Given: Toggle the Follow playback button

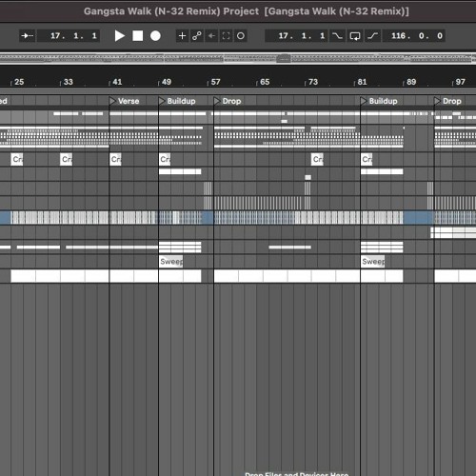Looking at the screenshot, I should (x=28, y=36).
